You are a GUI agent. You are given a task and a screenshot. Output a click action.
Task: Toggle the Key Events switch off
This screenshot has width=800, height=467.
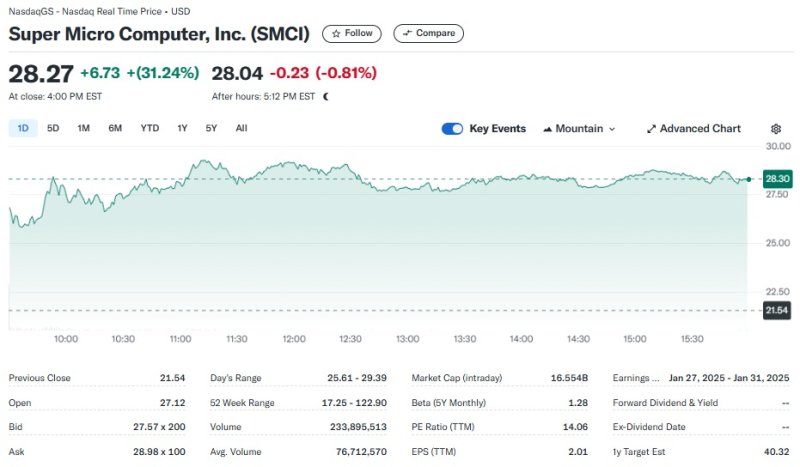[x=452, y=129]
